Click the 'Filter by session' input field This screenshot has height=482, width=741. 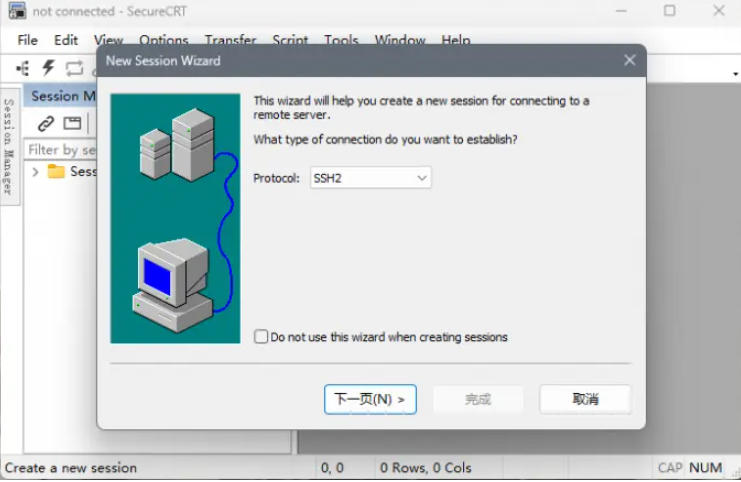(60, 150)
